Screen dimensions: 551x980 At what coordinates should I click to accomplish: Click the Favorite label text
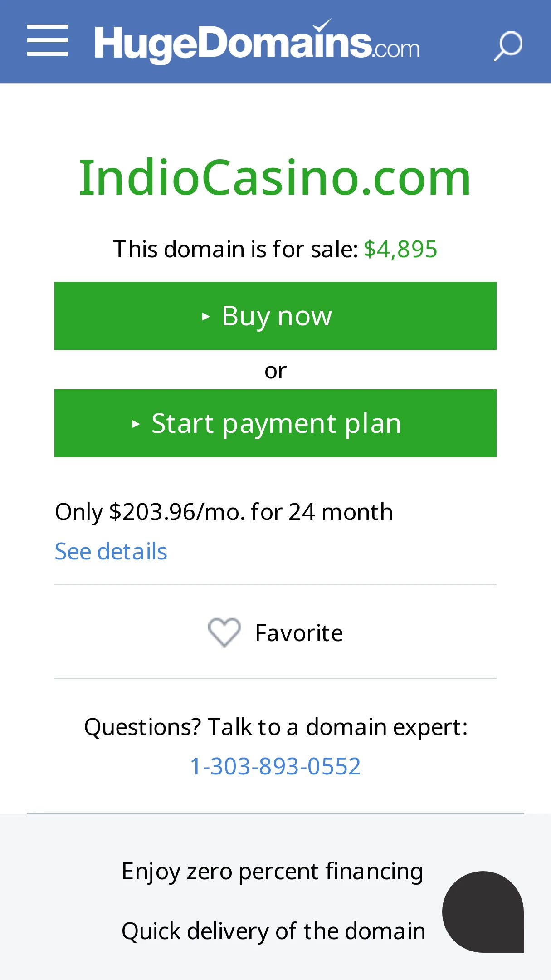pyautogui.click(x=299, y=633)
